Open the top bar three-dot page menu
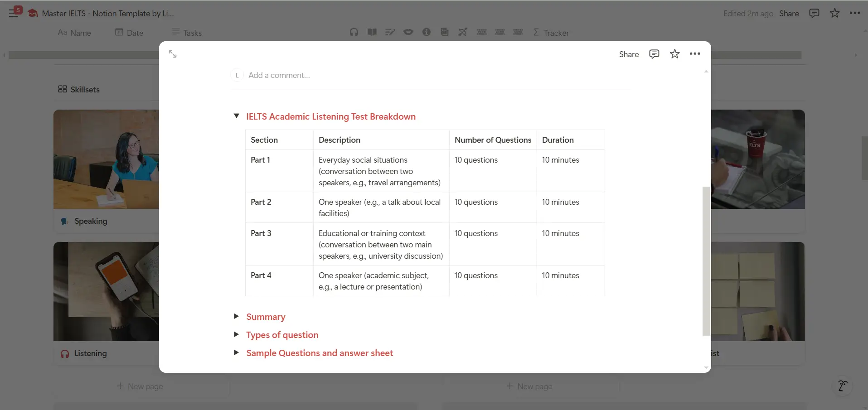 point(855,13)
